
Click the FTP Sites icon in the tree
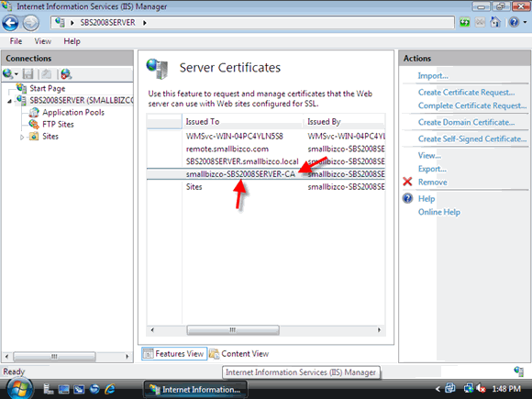coord(34,124)
